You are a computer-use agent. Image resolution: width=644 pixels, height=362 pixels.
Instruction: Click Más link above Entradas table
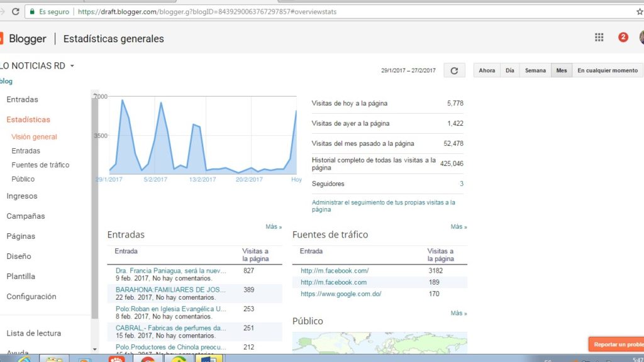274,227
